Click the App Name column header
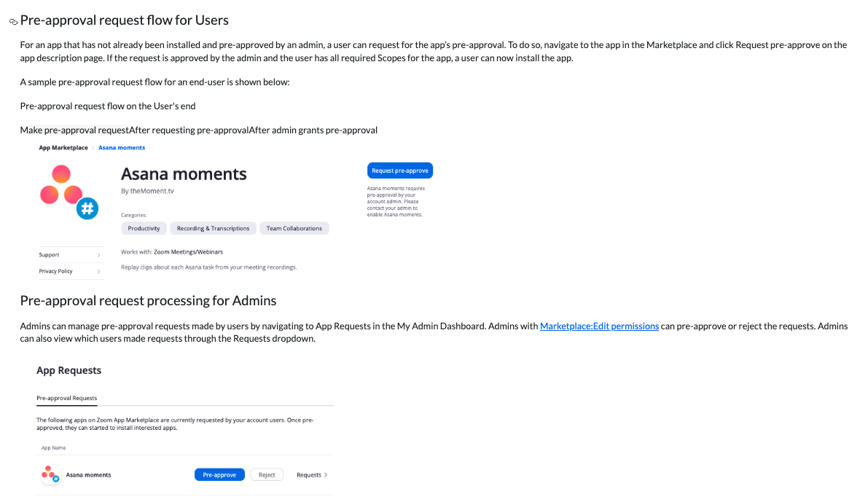868x502 pixels. click(x=54, y=448)
